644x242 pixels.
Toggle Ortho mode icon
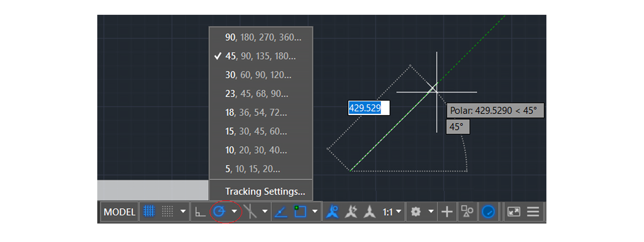[200, 212]
